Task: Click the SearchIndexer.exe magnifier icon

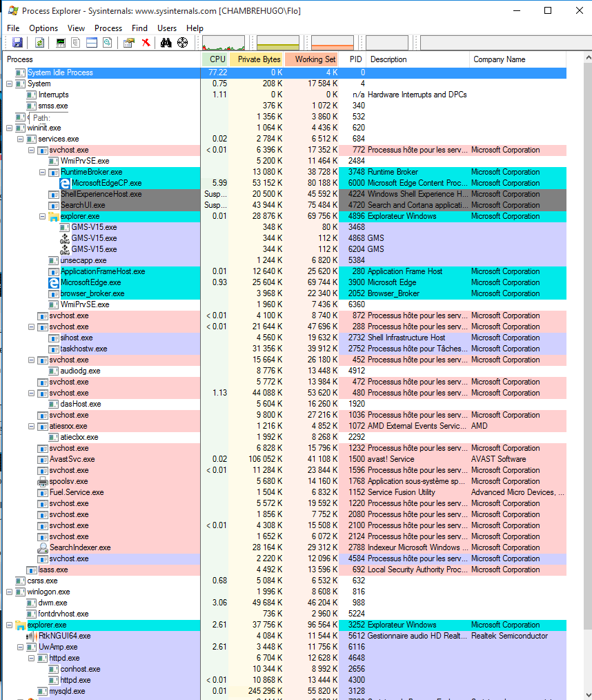Action: (43, 547)
